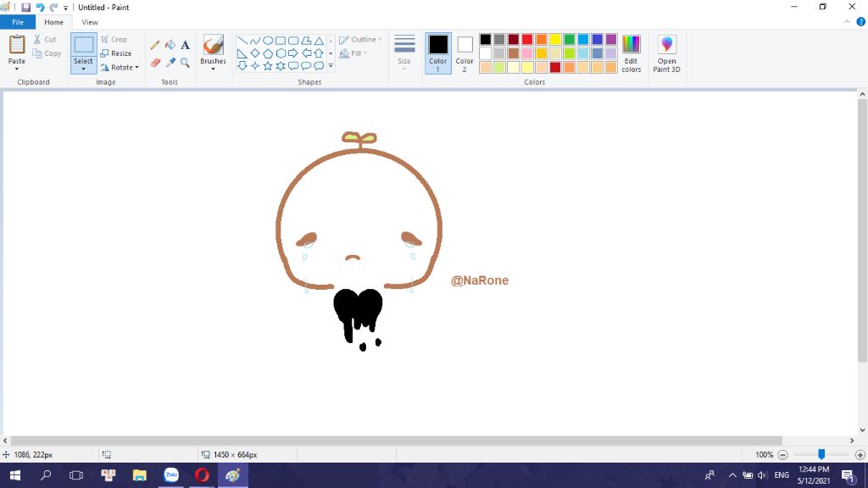Open the File menu
This screenshot has height=488, width=868.
[x=18, y=22]
